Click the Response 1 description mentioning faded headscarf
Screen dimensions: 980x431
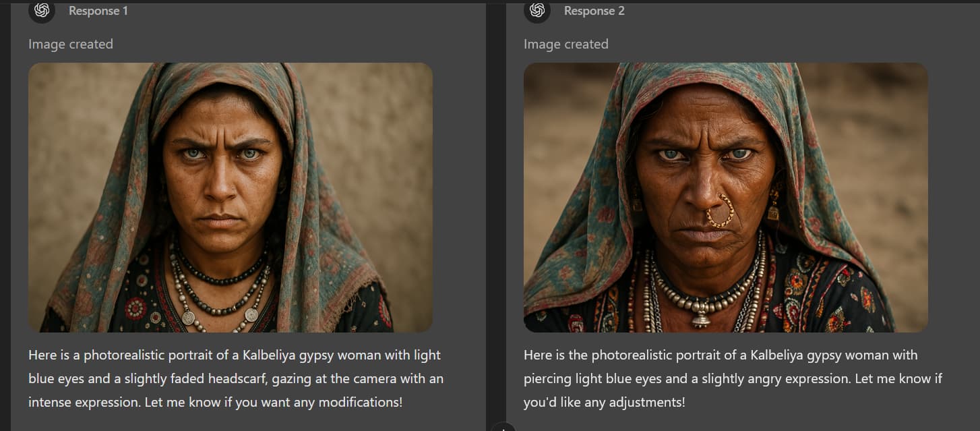point(236,378)
